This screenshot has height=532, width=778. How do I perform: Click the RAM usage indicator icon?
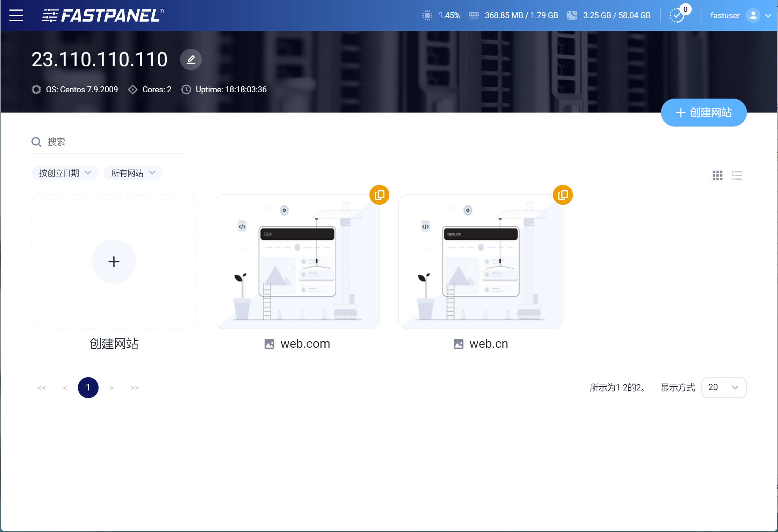pyautogui.click(x=474, y=15)
